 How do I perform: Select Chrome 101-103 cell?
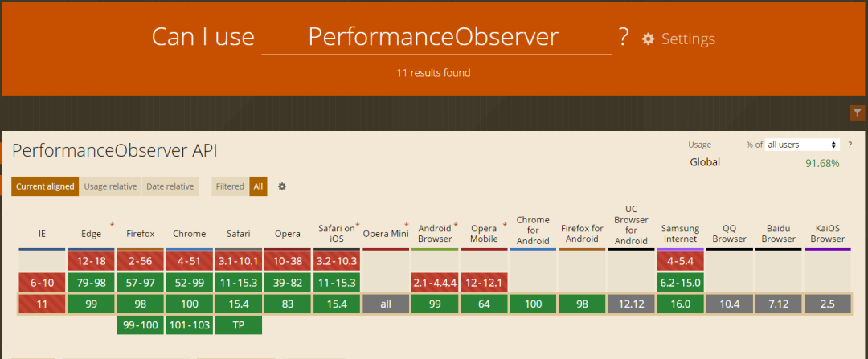(190, 325)
